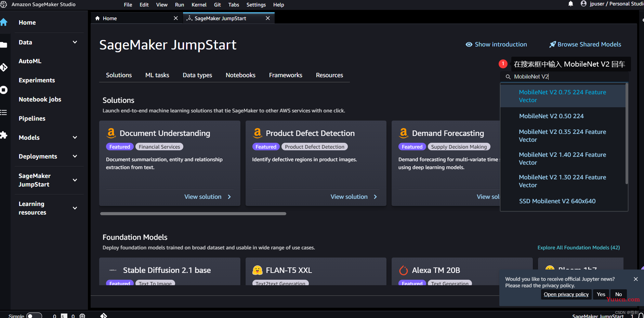The width and height of the screenshot is (644, 318).
Task: Switch to the Data types tab
Action: tap(197, 75)
